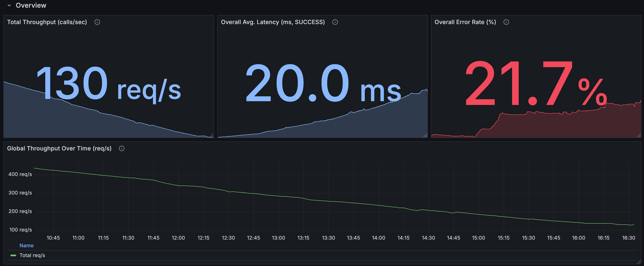Collapse the Overview row chevron
The width and height of the screenshot is (644, 266).
[x=9, y=5]
